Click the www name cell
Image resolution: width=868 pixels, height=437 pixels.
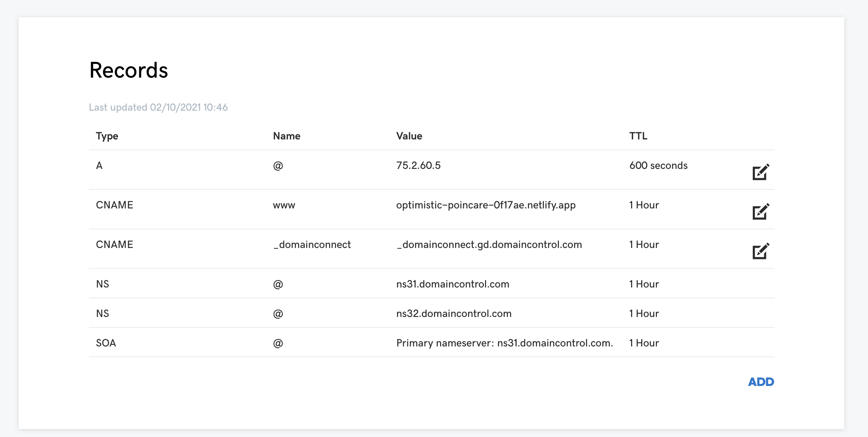284,206
